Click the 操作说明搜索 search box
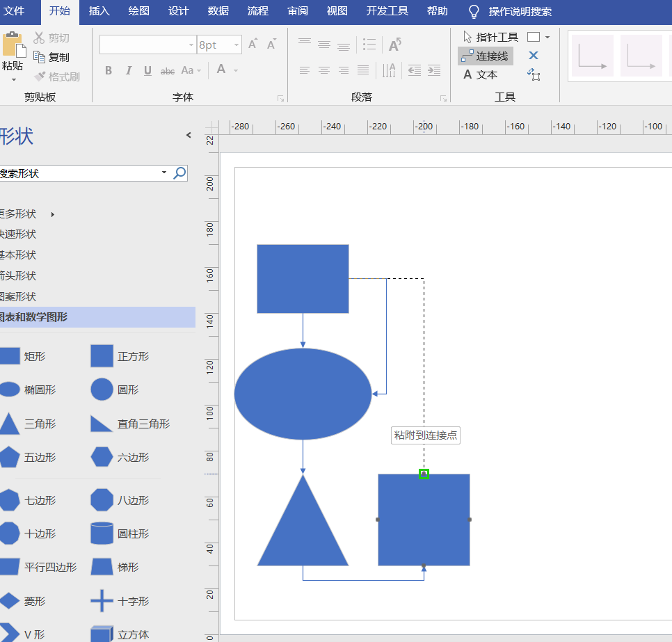 [510, 12]
